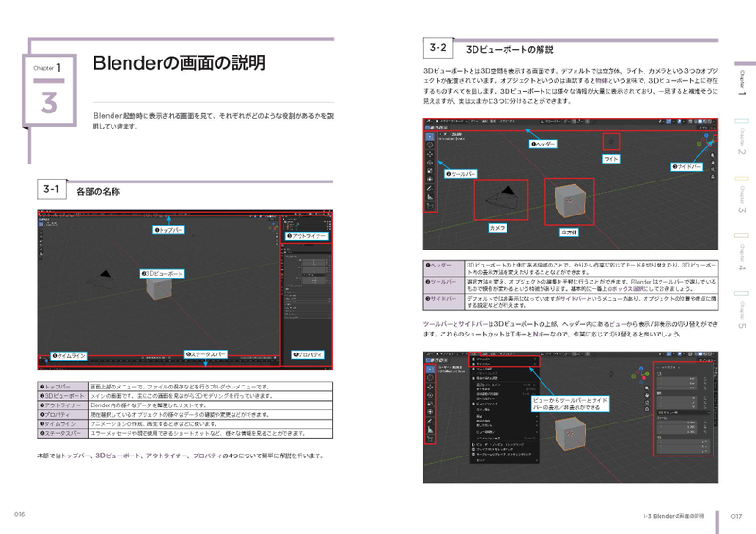The image size is (756, 534).
Task: Click ヘッダー cell in the 3-2 description table
Action: point(444,268)
